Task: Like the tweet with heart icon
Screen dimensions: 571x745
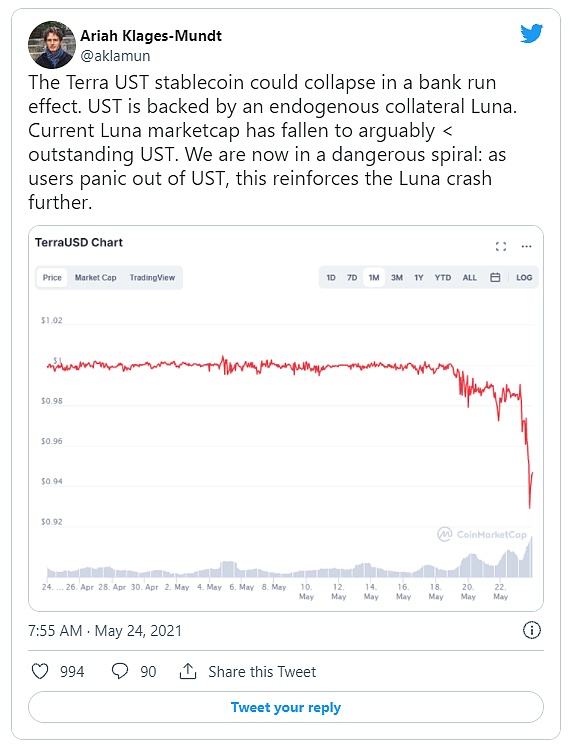Action: point(40,671)
